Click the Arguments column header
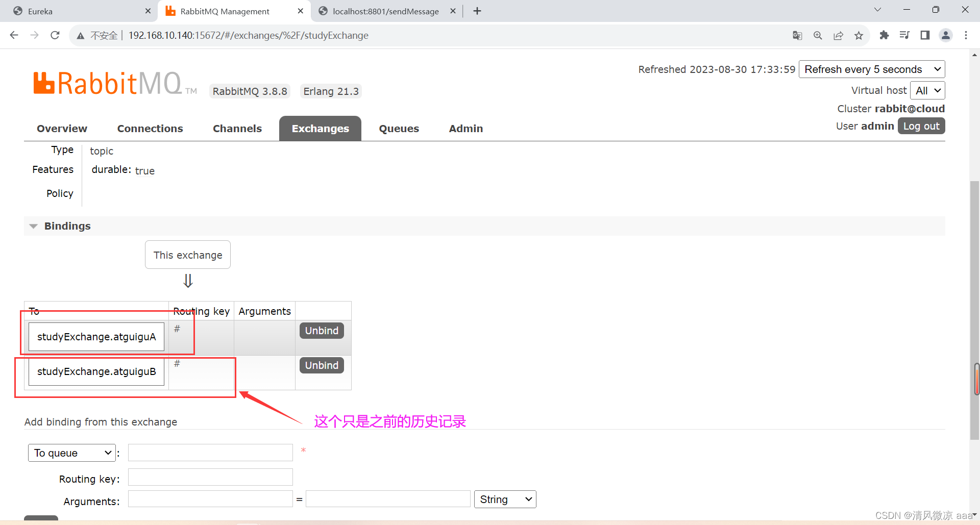The image size is (980, 525). pyautogui.click(x=264, y=311)
